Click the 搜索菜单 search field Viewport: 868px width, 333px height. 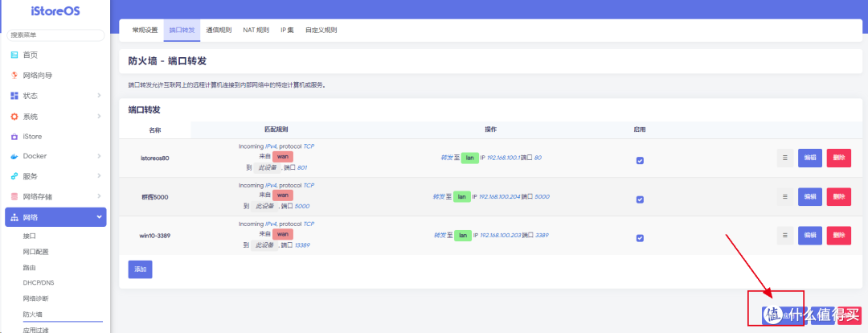click(55, 35)
